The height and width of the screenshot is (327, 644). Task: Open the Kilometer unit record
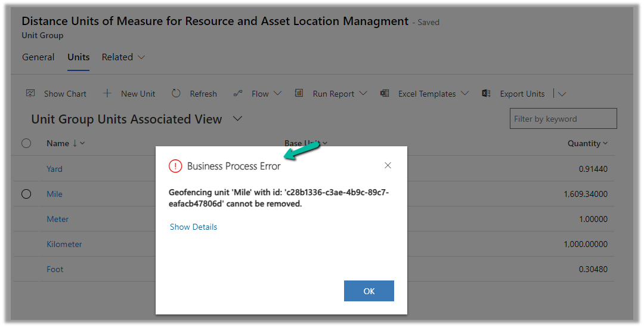click(64, 244)
